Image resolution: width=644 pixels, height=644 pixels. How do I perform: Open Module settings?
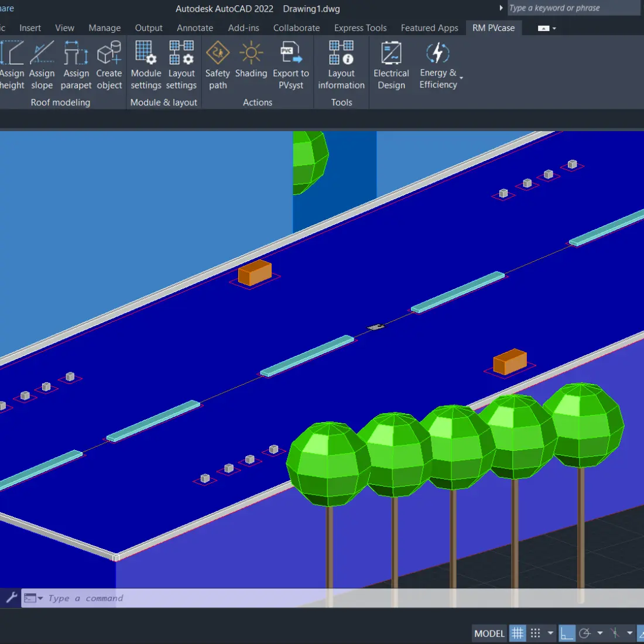tap(146, 65)
